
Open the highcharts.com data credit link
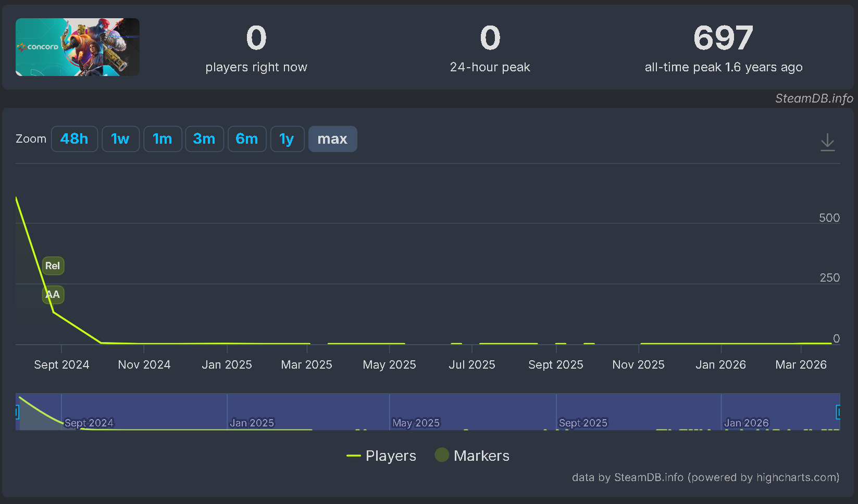(706, 477)
